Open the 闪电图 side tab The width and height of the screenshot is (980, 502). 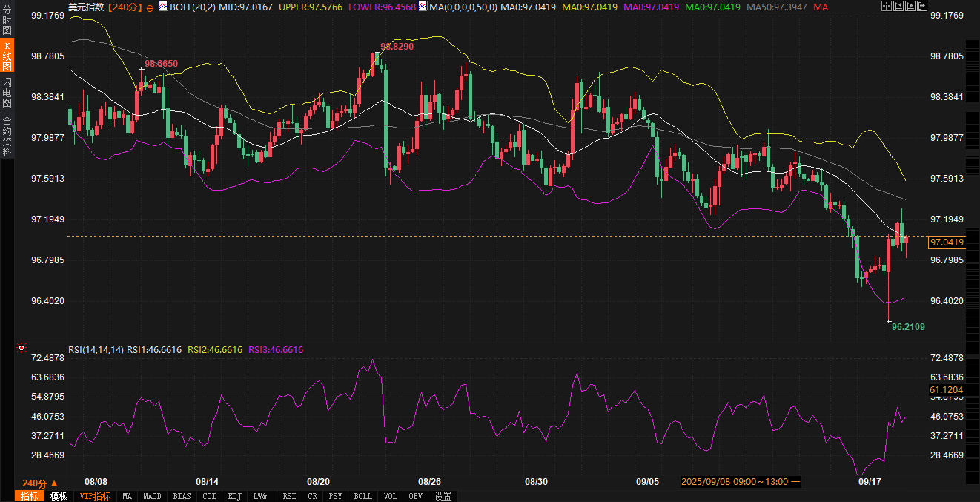[7, 92]
